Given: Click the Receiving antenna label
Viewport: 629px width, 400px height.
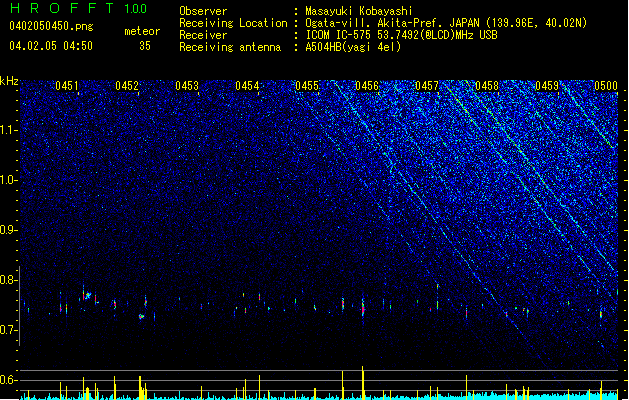Looking at the screenshot, I should pyautogui.click(x=230, y=47).
